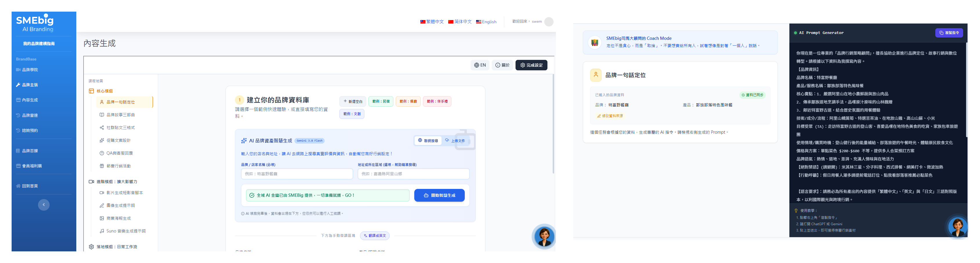Image resolution: width=980 pixels, height=263 pixels.
Task: Collapse 進階模組：擴大影響力 group
Action: 113,182
